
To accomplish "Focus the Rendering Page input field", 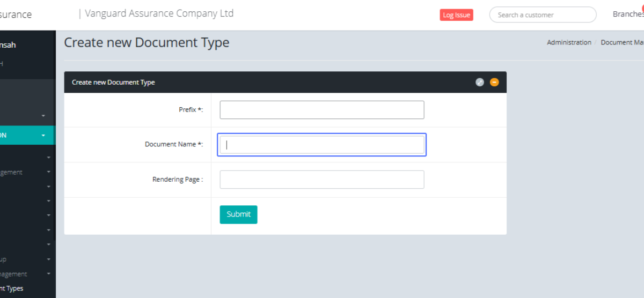I will (322, 180).
